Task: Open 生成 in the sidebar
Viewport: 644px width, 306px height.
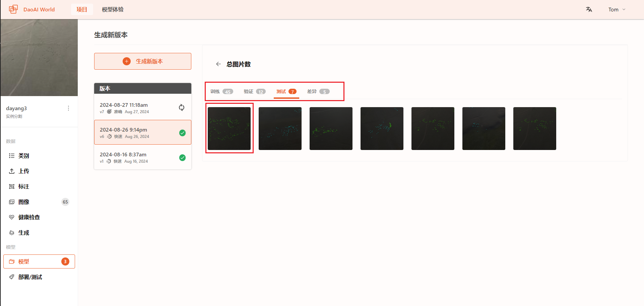Action: click(39, 233)
